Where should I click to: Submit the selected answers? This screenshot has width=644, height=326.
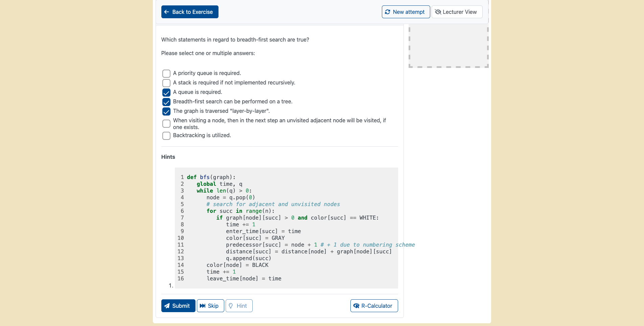coord(178,306)
